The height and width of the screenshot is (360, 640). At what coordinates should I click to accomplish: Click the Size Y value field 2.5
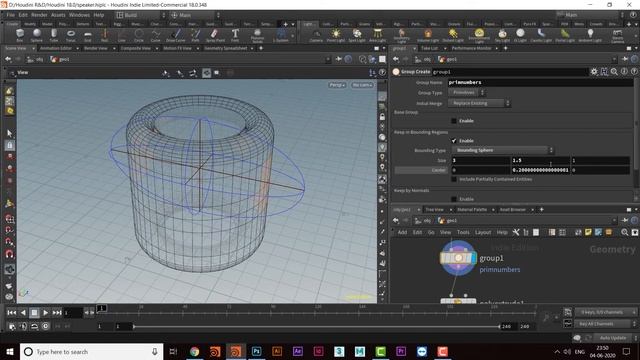click(x=540, y=160)
